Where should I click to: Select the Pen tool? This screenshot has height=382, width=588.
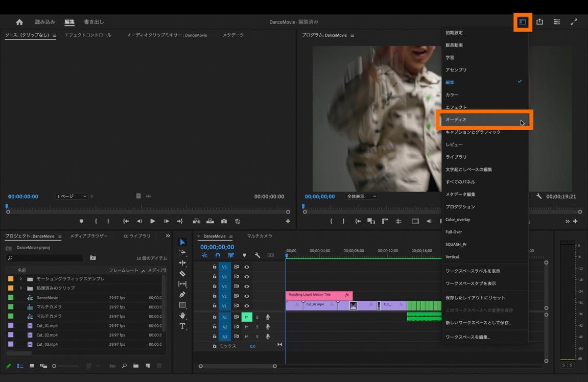coord(182,295)
